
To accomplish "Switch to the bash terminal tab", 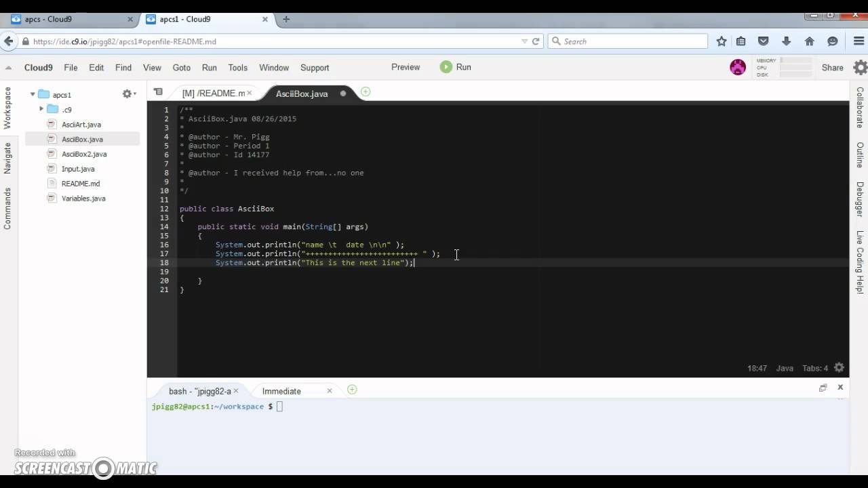I will (199, 391).
